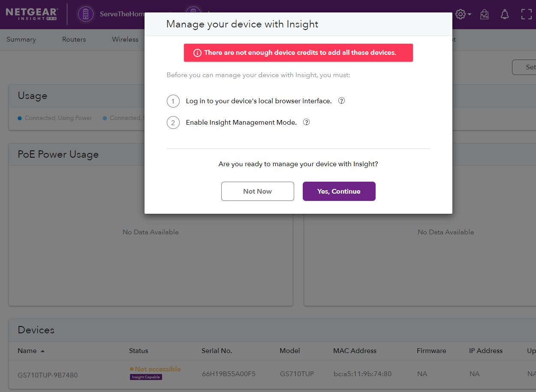Viewport: 536px width, 392px height.
Task: Go to the Wireless tab
Action: point(125,39)
